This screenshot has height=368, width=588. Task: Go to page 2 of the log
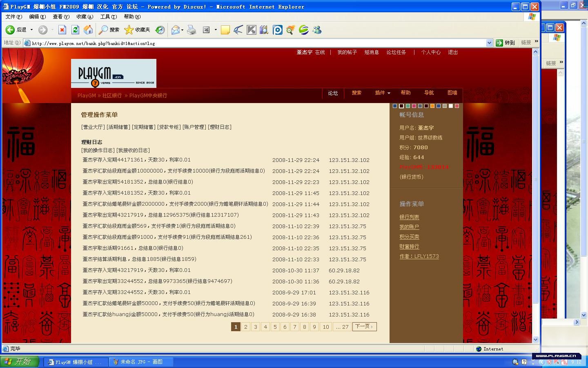point(246,327)
